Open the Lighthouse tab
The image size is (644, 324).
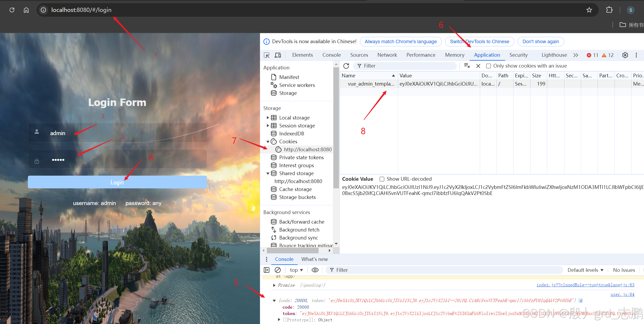tap(554, 55)
